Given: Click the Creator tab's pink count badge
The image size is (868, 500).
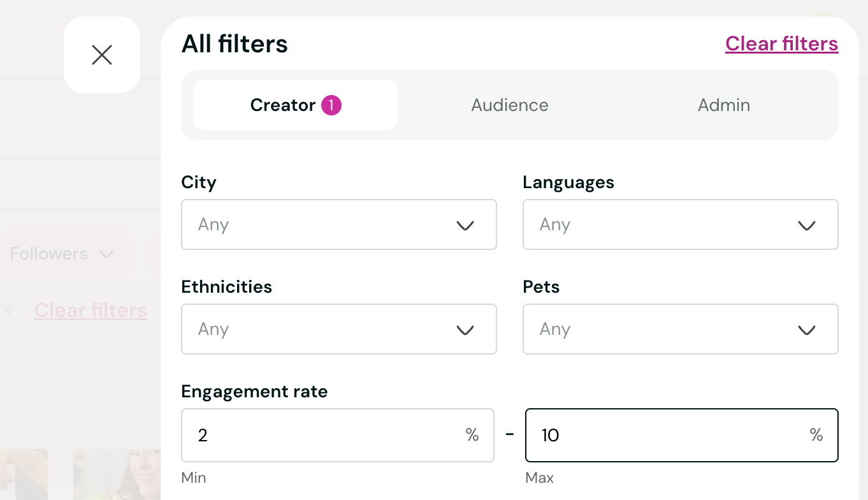Looking at the screenshot, I should click(x=331, y=105).
